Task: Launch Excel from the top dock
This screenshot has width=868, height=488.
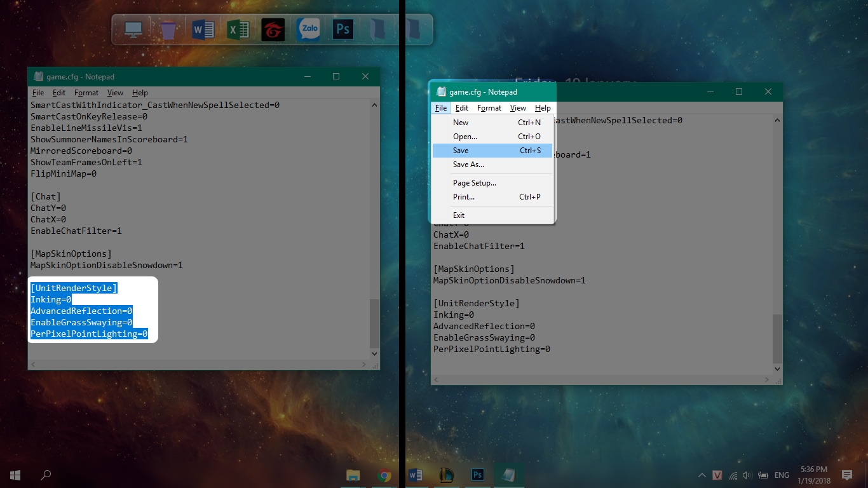Action: (238, 30)
